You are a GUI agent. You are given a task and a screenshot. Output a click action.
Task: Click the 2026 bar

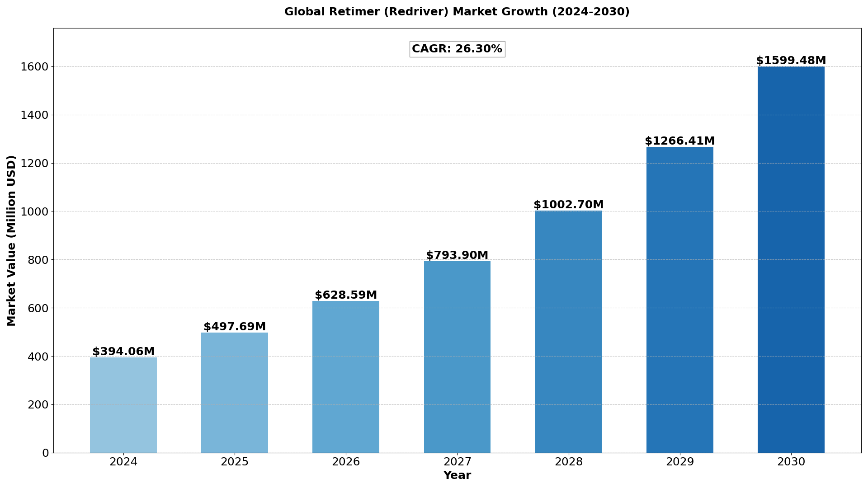[346, 377]
